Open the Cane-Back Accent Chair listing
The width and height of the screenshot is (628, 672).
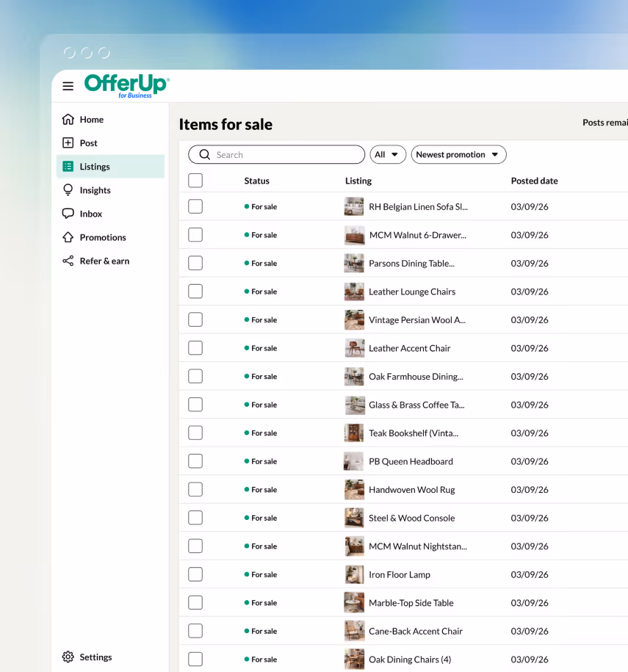click(416, 631)
